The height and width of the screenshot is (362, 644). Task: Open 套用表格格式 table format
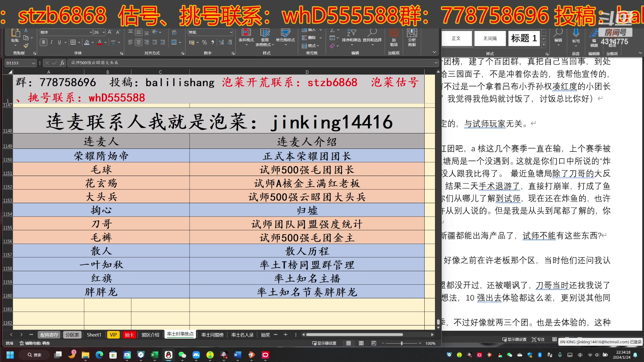265,37
